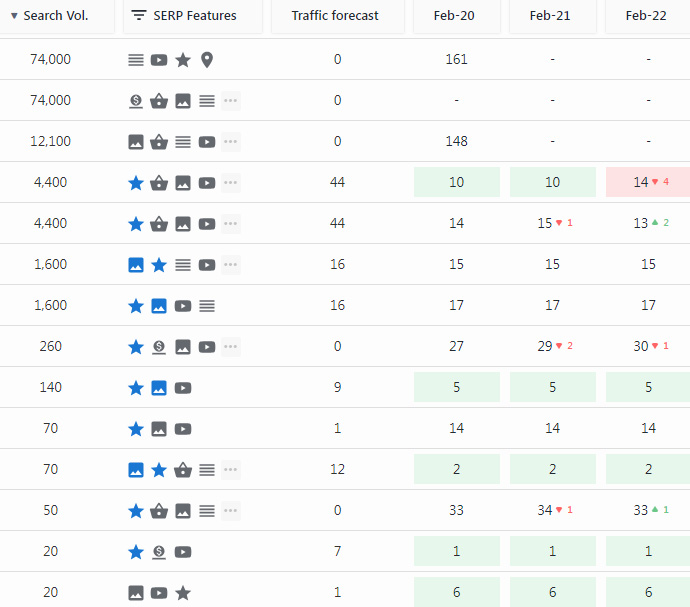Image resolution: width=690 pixels, height=607 pixels.
Task: Click the lines icon in the 50 row
Action: click(207, 511)
